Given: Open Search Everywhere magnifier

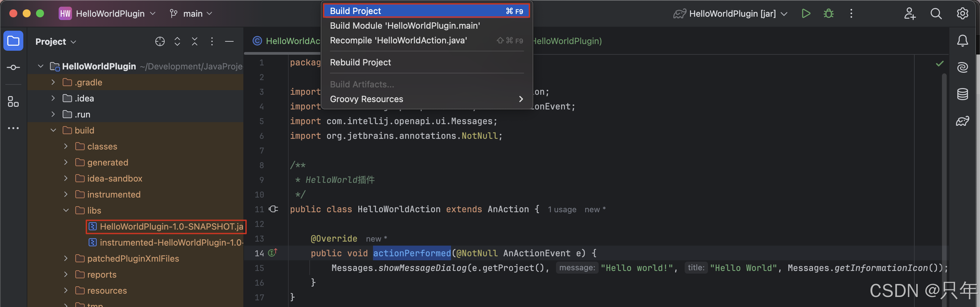Looking at the screenshot, I should point(936,14).
